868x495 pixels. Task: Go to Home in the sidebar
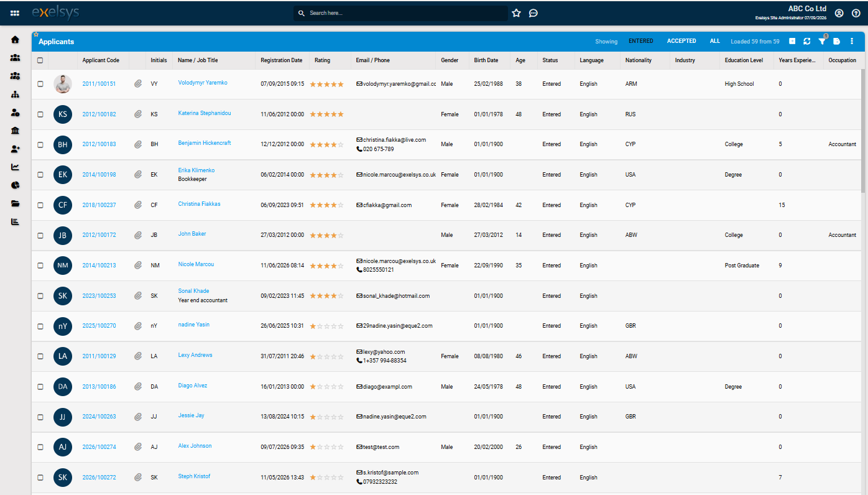(16, 40)
